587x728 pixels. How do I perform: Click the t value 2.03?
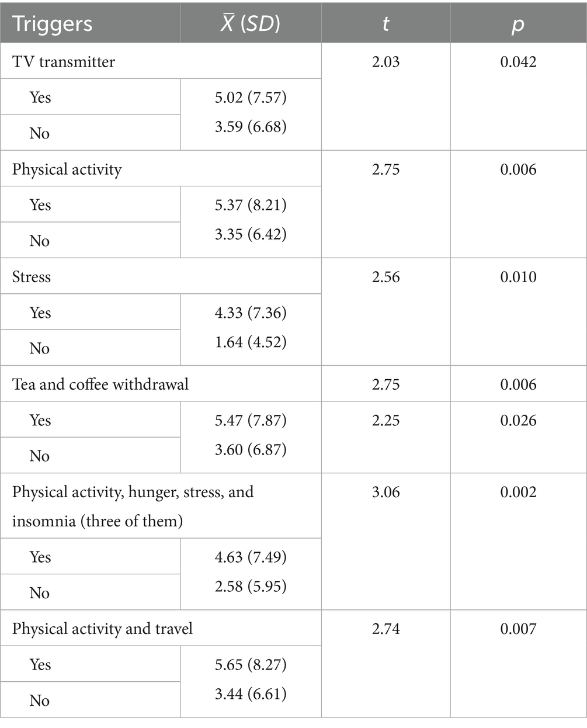[x=385, y=62]
